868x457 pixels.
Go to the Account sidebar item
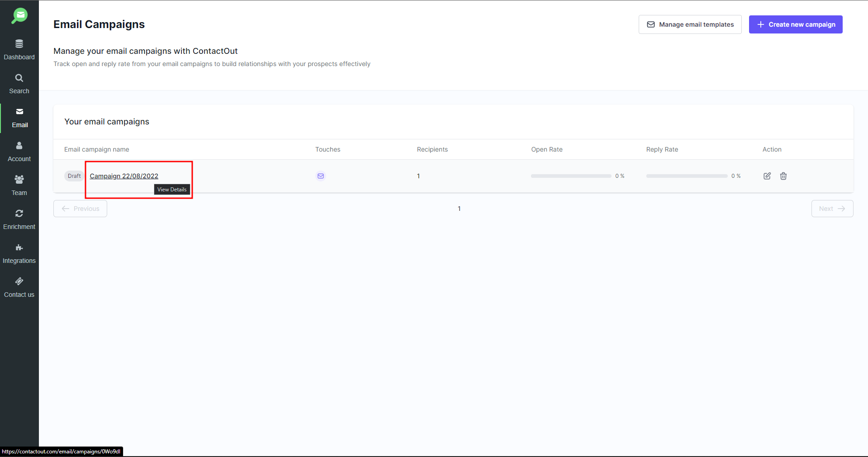click(x=19, y=152)
